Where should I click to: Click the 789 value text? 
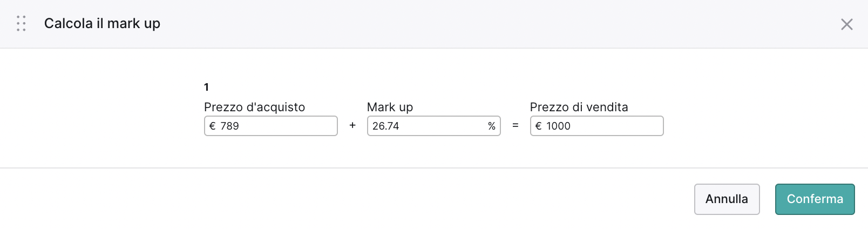(x=229, y=126)
